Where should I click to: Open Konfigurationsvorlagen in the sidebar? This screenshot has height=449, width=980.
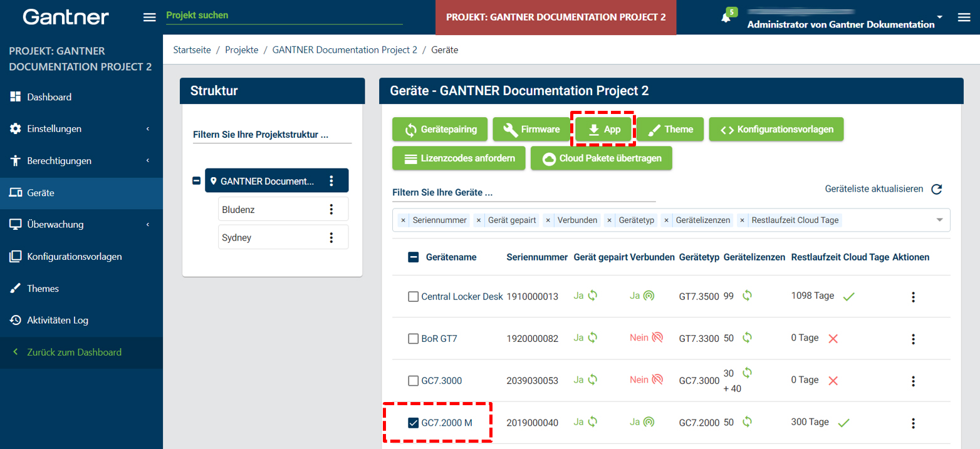tap(81, 257)
